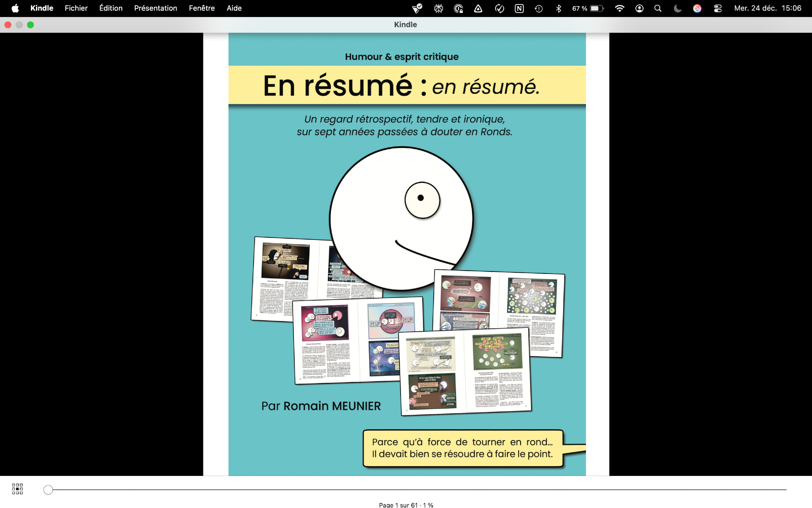Open the user account menu bar icon

[639, 9]
